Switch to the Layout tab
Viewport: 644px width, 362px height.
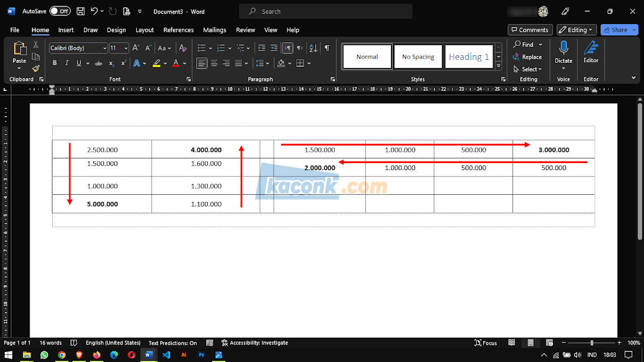[144, 30]
